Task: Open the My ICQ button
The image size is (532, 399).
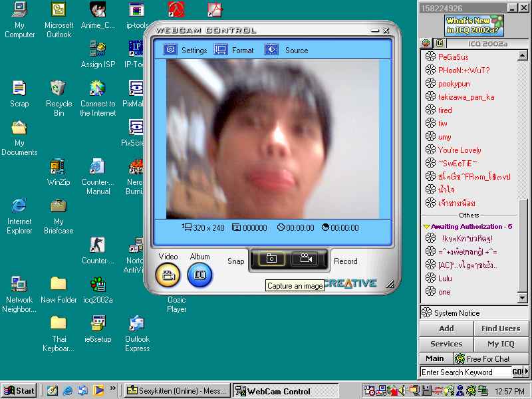Action: coord(501,344)
